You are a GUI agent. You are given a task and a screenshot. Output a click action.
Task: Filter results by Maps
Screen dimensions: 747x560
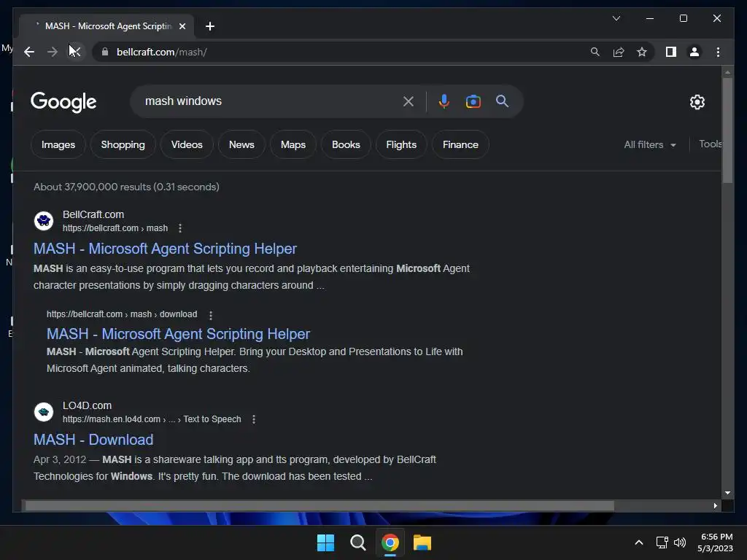tap(293, 145)
